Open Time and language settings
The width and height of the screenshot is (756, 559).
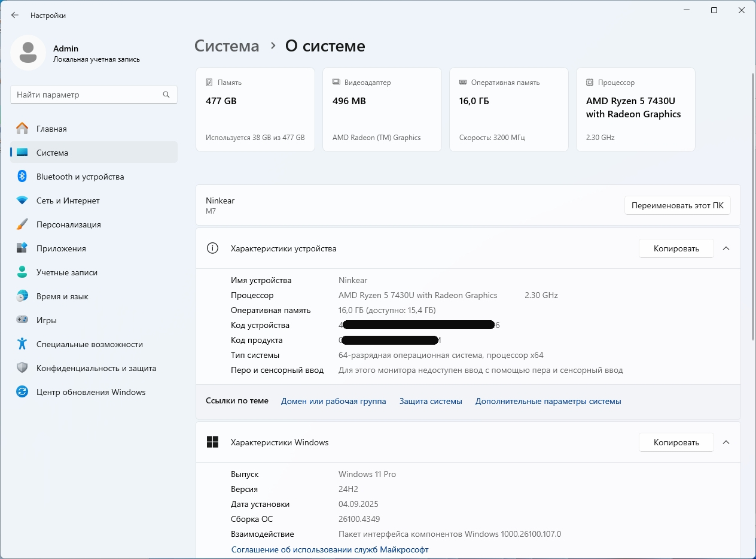pos(62,296)
